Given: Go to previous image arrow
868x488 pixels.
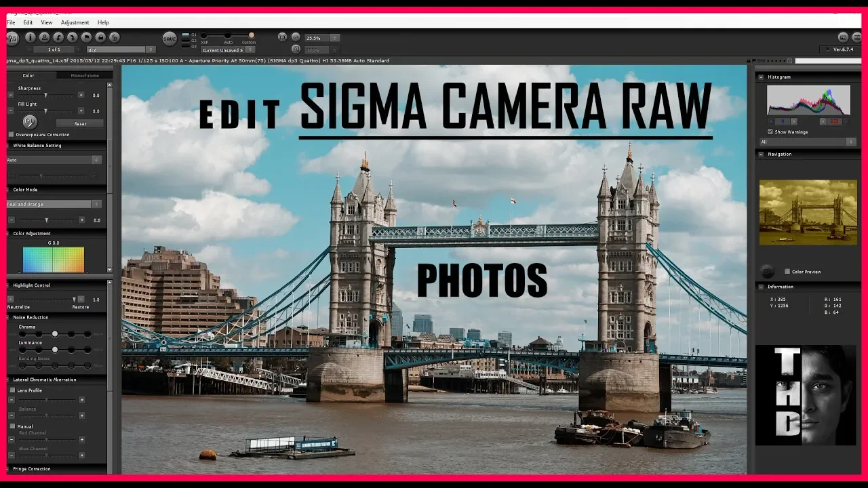Looking at the screenshot, I should 29,49.
